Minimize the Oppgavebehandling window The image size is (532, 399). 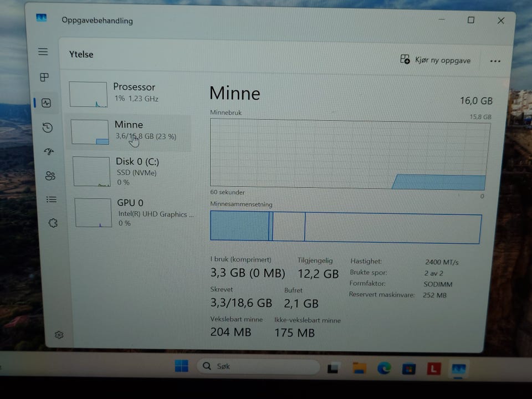tap(442, 20)
